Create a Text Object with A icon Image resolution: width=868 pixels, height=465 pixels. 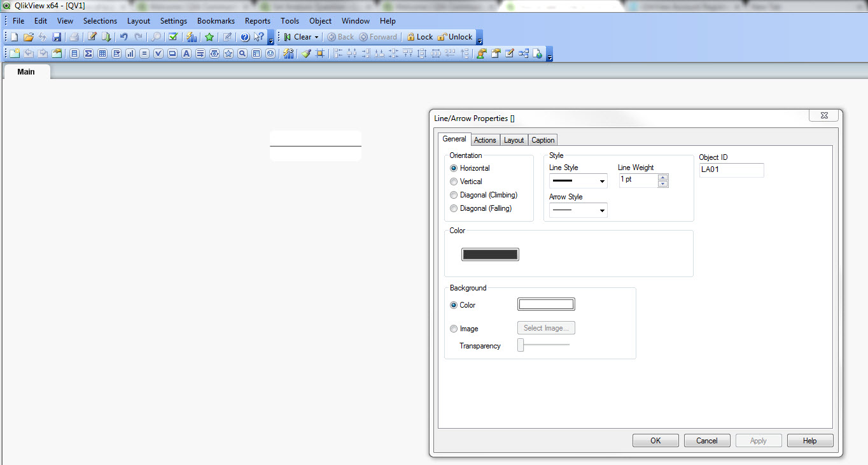(x=186, y=54)
